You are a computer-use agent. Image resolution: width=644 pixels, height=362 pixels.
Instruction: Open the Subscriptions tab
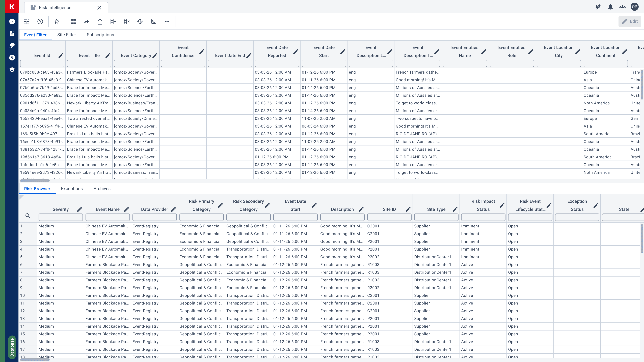[x=100, y=35]
